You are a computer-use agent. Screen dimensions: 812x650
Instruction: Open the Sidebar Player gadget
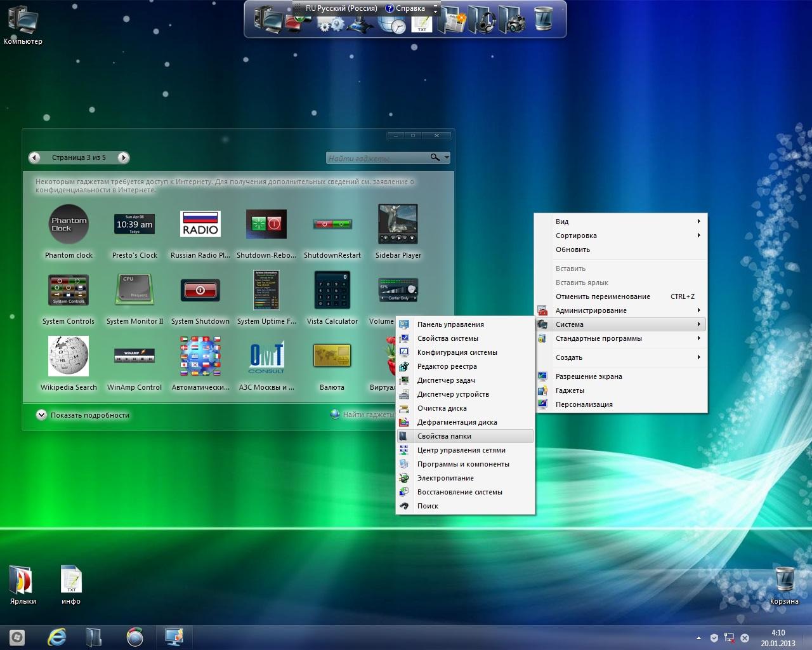(398, 225)
